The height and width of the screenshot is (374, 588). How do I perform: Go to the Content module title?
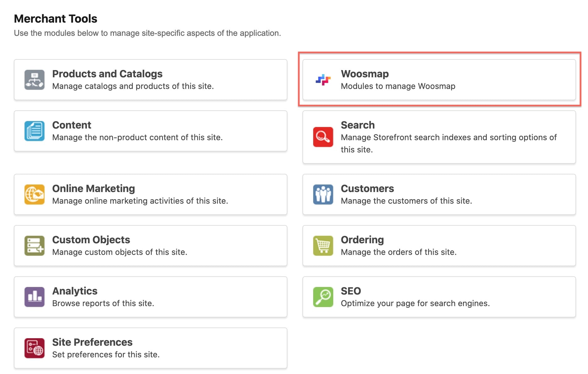[x=72, y=125]
